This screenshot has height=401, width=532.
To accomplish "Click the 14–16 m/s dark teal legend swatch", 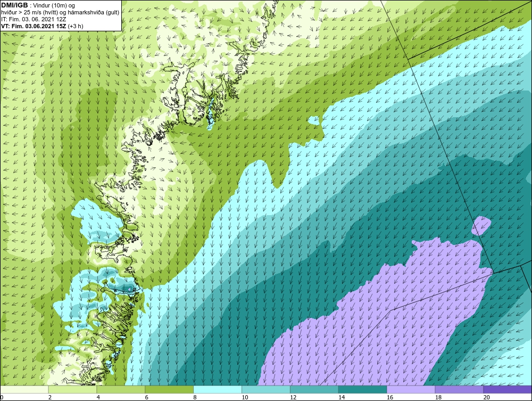I will [362, 389].
